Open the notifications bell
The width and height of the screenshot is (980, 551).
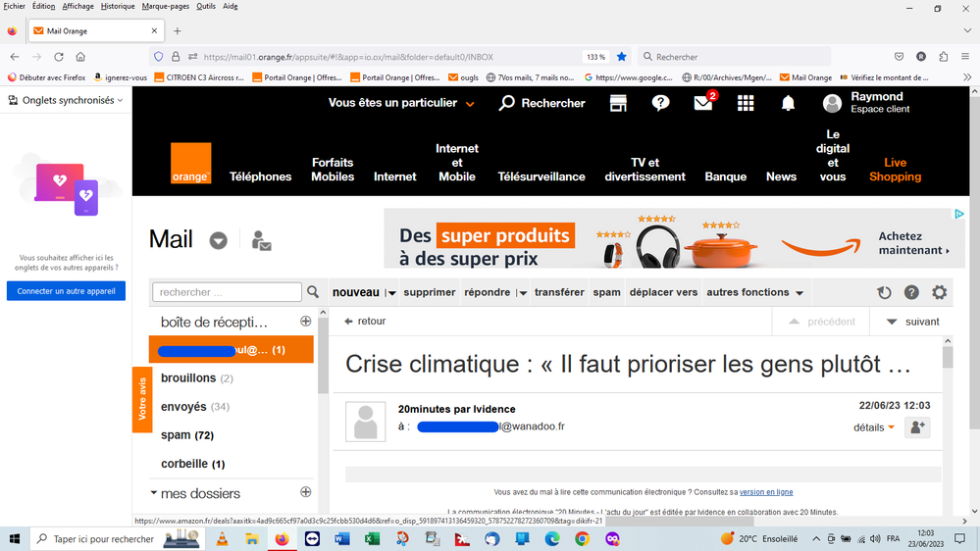(x=788, y=103)
